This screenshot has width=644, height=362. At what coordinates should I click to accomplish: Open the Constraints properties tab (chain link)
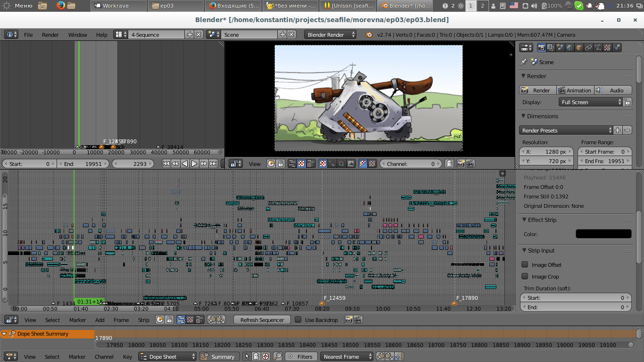click(x=588, y=48)
